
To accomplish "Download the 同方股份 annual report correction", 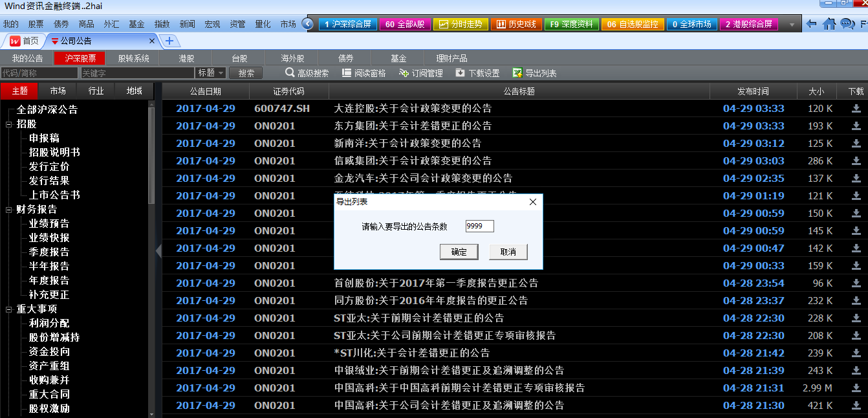I will tap(856, 301).
